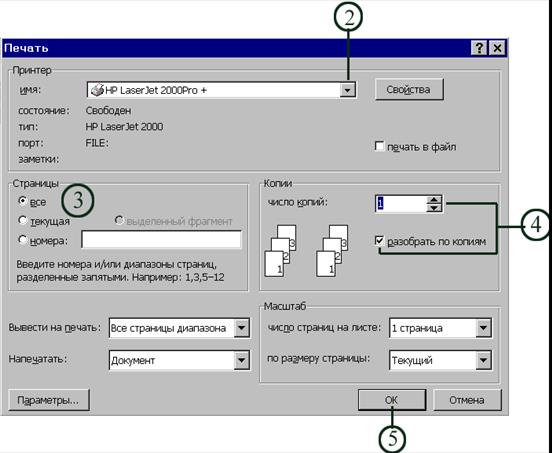Click the Отмена button
This screenshot has height=453, width=552.
[x=467, y=400]
